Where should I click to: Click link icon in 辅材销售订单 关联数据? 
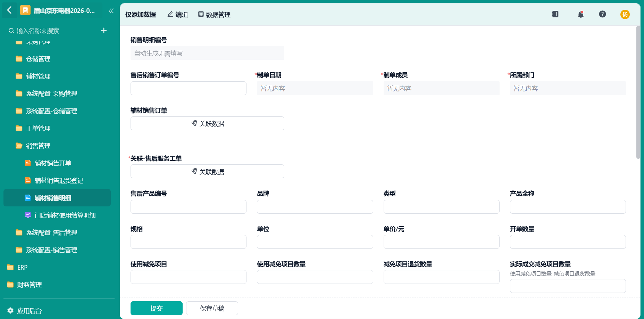194,123
